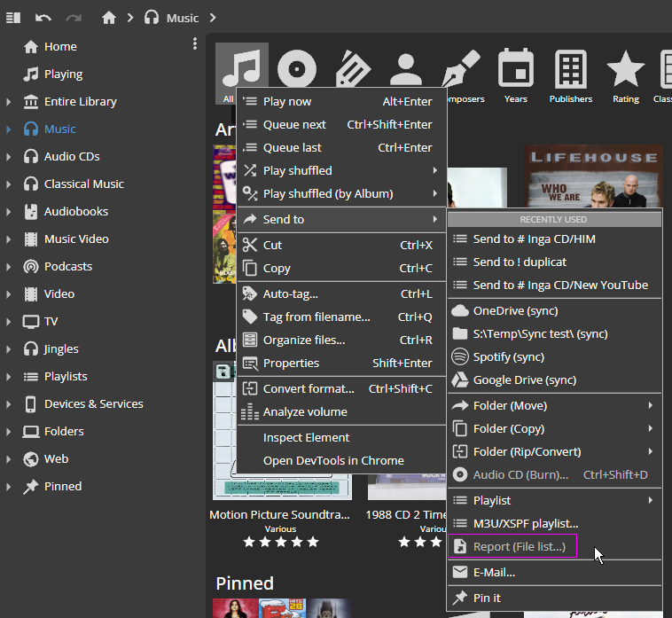Open the Rating star view icon
Screen dimensions: 672x618
tap(625, 69)
